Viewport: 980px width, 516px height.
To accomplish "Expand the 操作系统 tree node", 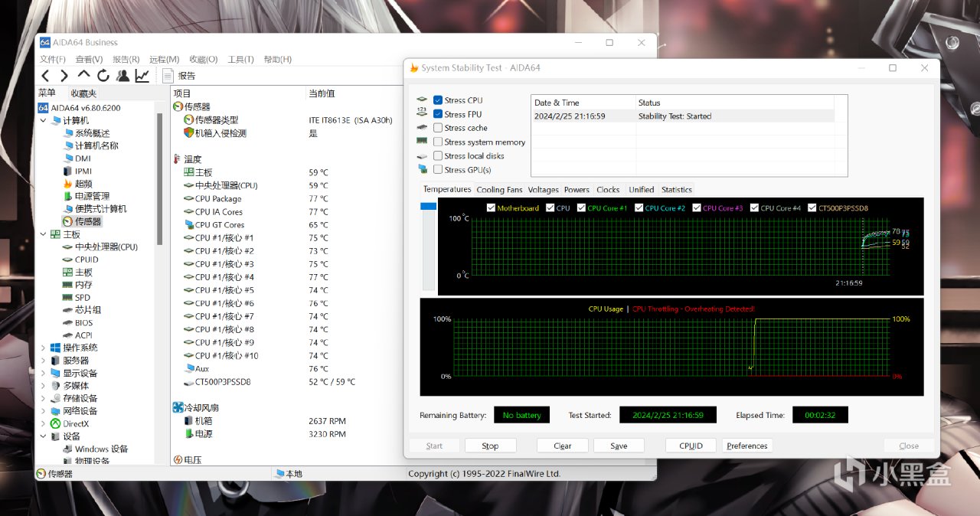I will click(43, 348).
